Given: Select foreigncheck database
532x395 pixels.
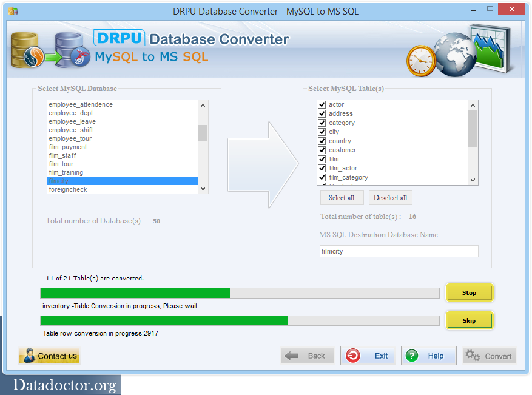Looking at the screenshot, I should pos(123,189).
